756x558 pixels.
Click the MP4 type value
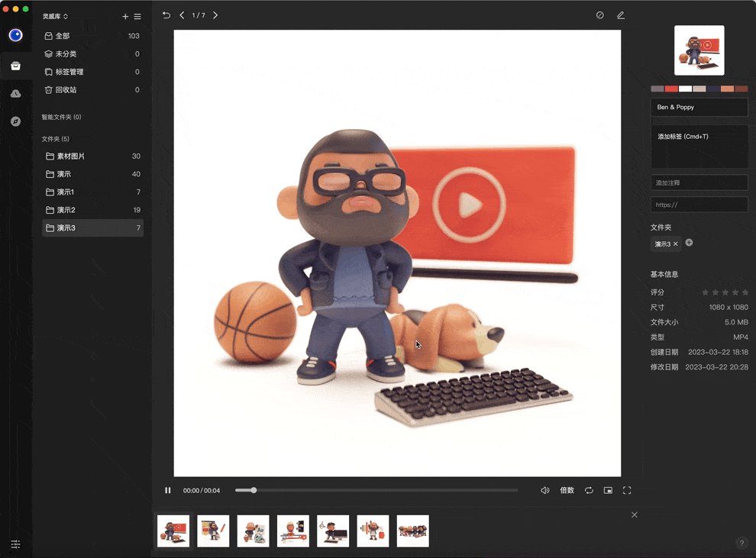pyautogui.click(x=741, y=337)
